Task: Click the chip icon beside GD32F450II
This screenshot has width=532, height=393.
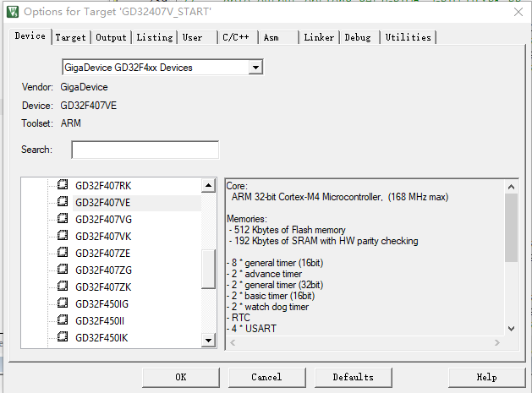Action: tap(63, 319)
